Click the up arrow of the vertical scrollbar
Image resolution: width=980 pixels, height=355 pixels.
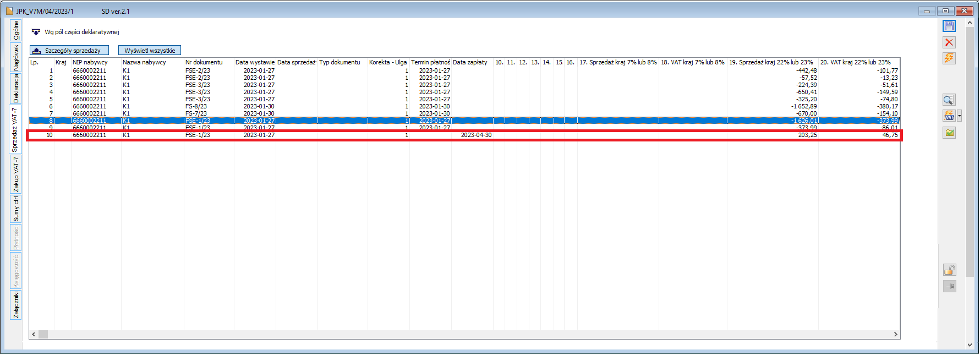(970, 23)
